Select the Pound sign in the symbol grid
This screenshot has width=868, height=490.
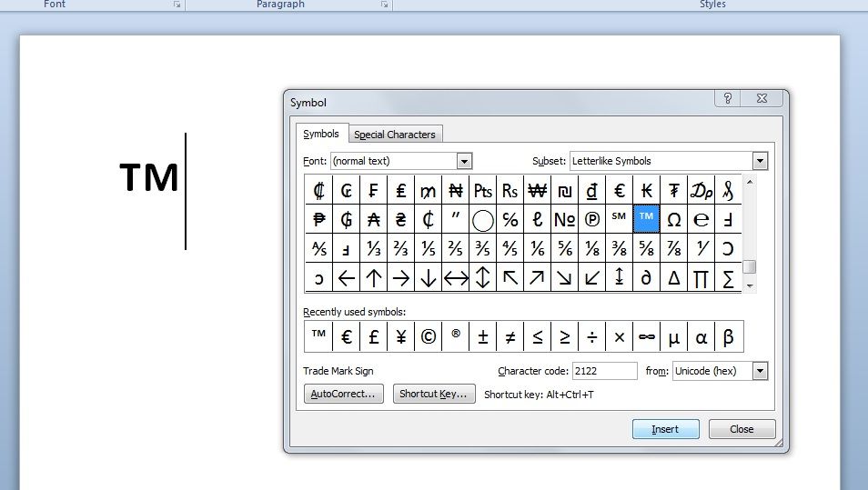[x=401, y=190]
